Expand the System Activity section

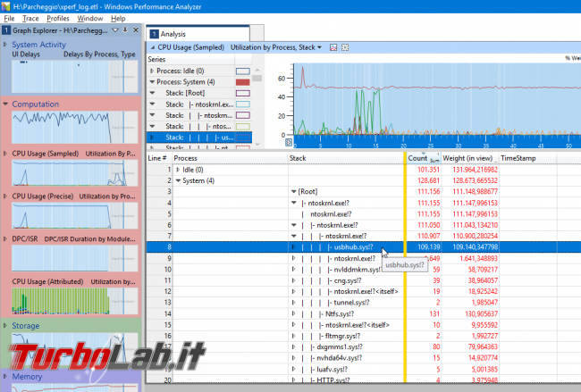pyautogui.click(x=5, y=45)
